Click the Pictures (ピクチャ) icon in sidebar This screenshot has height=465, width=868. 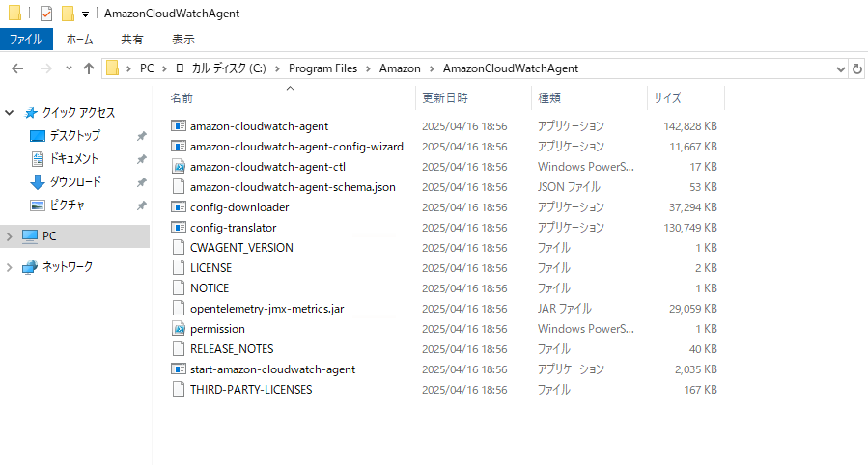click(37, 205)
